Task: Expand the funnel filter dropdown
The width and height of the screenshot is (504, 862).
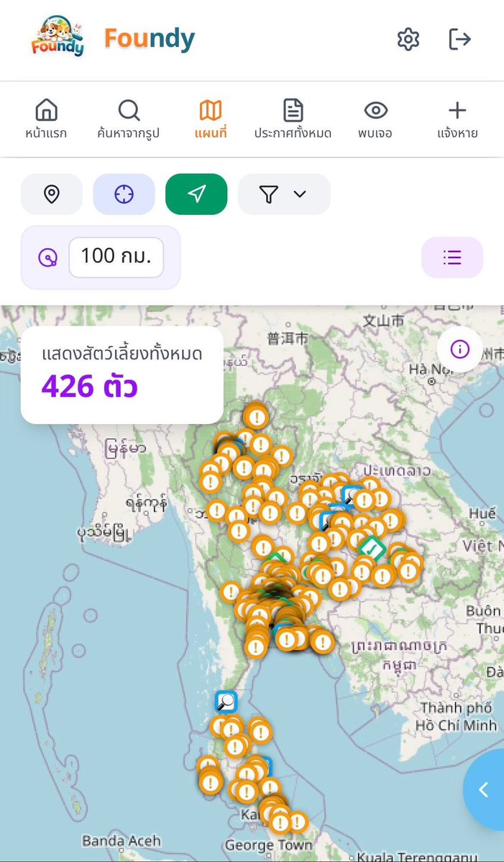Action: tap(284, 194)
